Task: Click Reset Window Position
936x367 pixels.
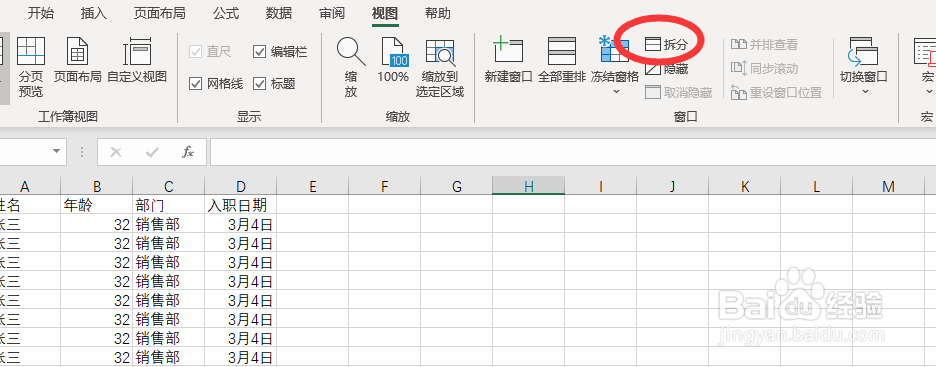Action: click(776, 92)
